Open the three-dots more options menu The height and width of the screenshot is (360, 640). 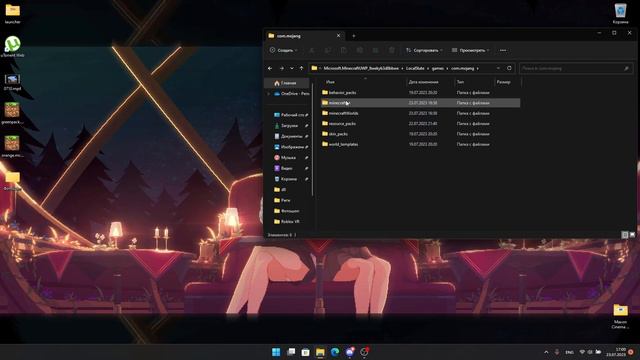coord(503,50)
